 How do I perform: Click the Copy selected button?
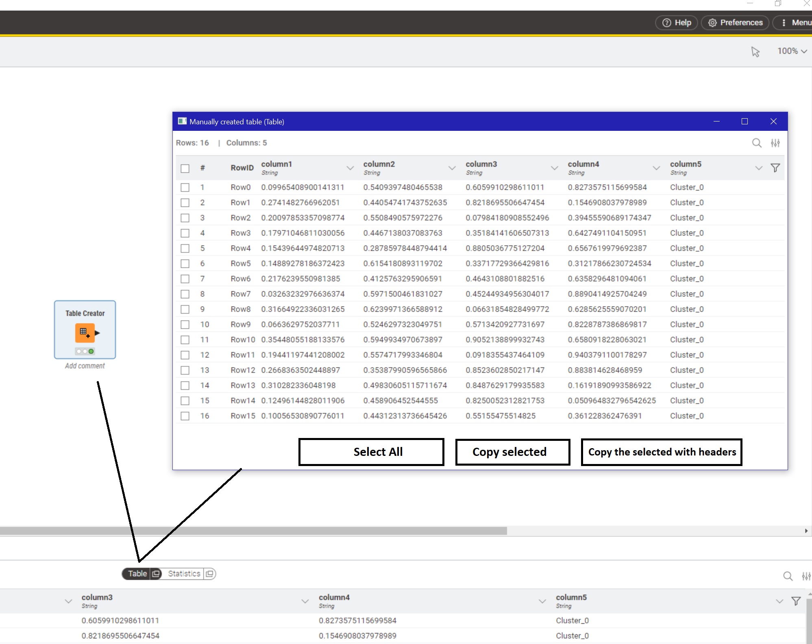tap(513, 452)
